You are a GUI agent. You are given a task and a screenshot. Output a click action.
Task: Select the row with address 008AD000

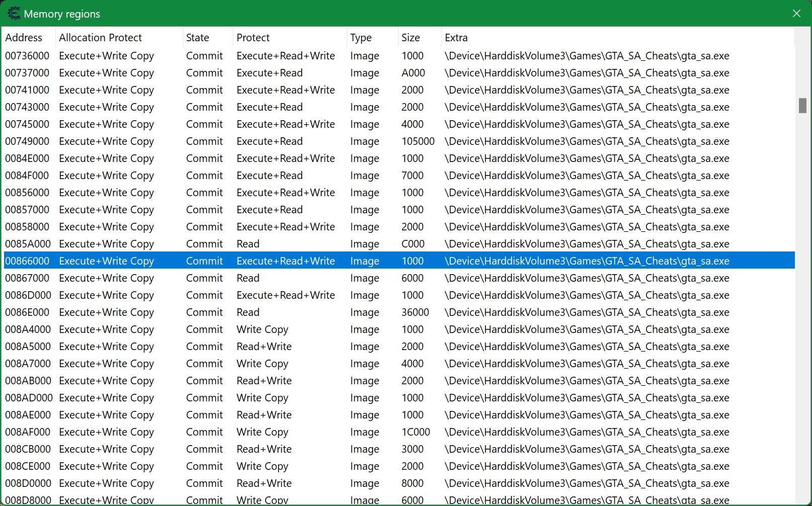pos(399,398)
